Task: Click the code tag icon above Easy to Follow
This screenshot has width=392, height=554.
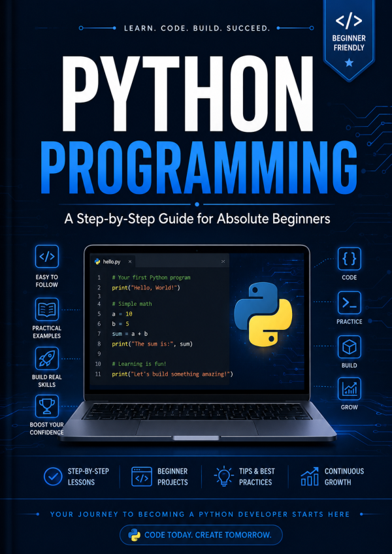Action: 46,257
